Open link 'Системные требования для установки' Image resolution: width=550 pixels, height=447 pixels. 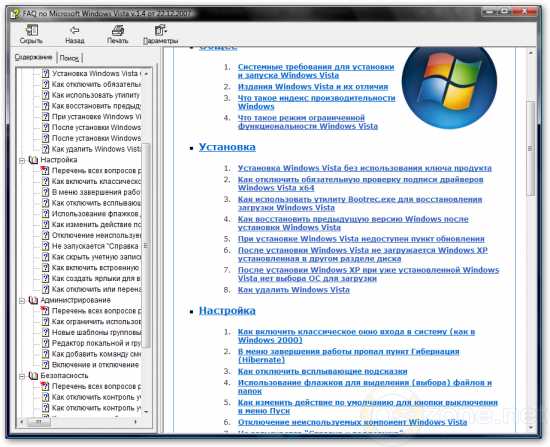(316, 71)
